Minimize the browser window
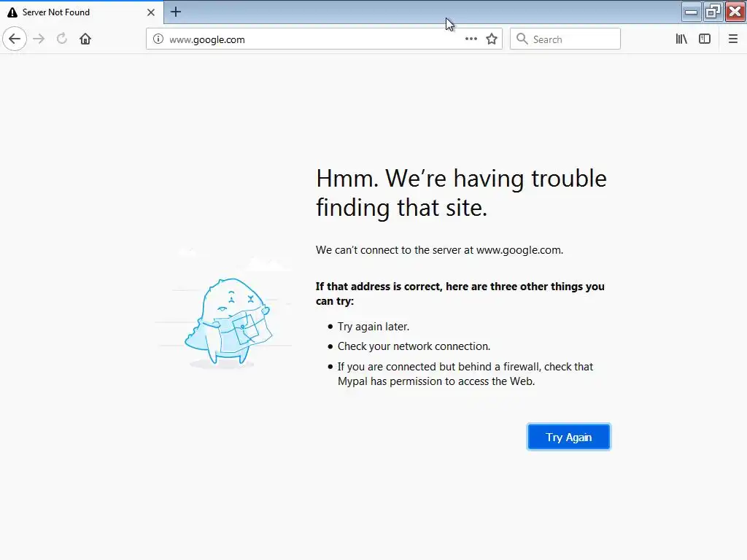 click(x=691, y=12)
